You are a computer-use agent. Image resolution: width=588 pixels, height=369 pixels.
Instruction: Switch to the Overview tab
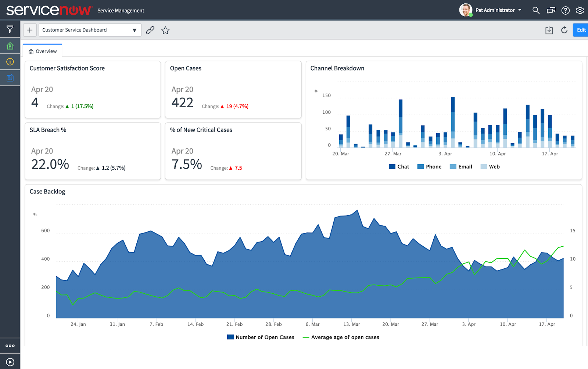[43, 51]
